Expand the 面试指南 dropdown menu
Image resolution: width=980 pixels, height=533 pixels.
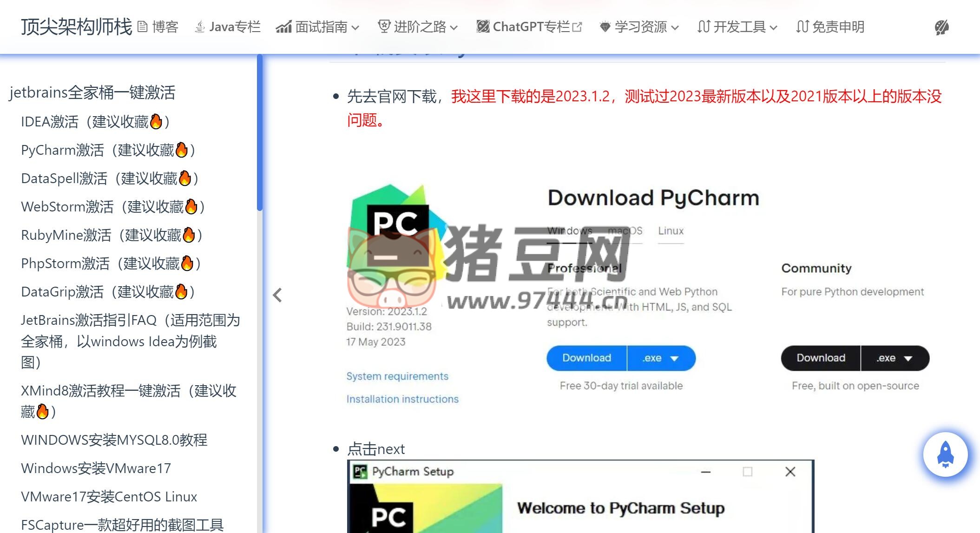click(317, 27)
